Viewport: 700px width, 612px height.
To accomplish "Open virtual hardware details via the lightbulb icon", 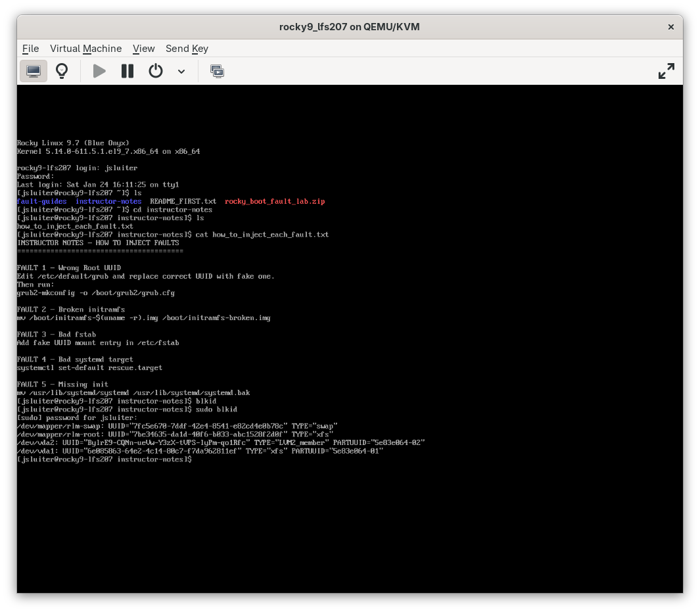I will [x=62, y=71].
